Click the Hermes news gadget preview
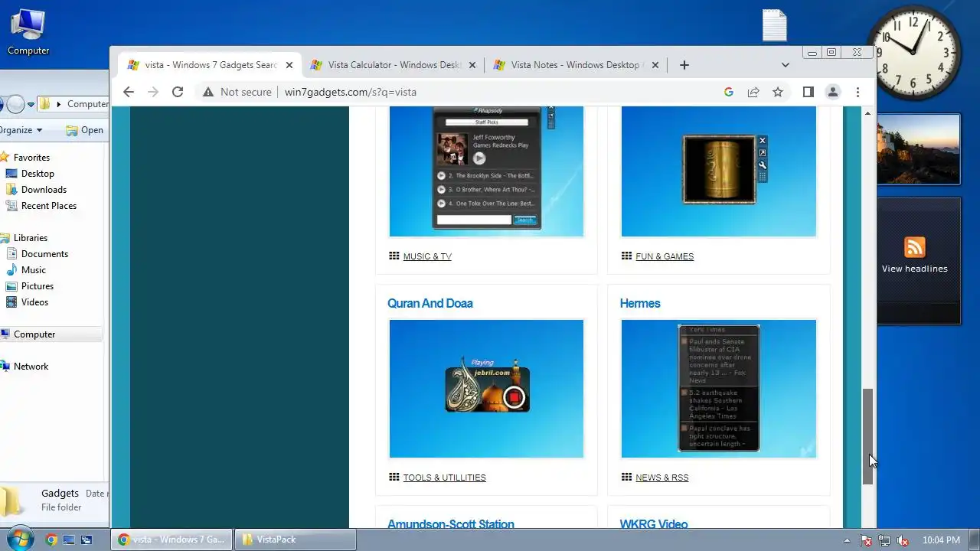The width and height of the screenshot is (980, 551). point(718,389)
